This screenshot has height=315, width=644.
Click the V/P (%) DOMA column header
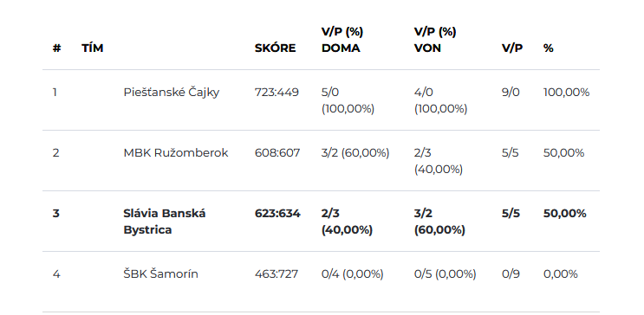point(342,40)
